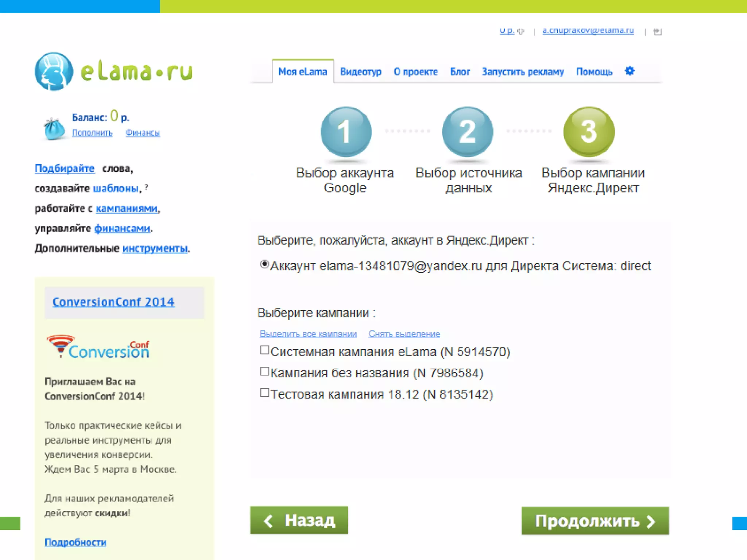Click the eLama llama logo icon

(x=54, y=71)
